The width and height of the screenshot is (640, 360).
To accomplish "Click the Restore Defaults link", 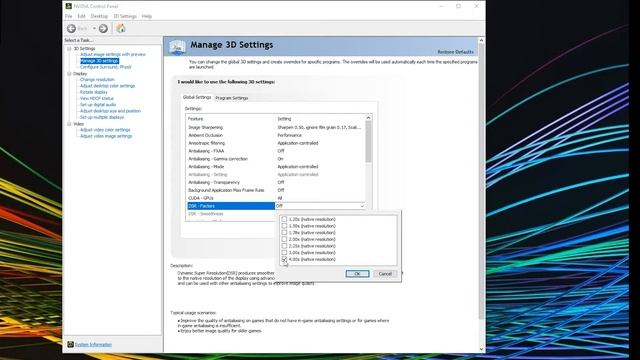I will [x=456, y=52].
